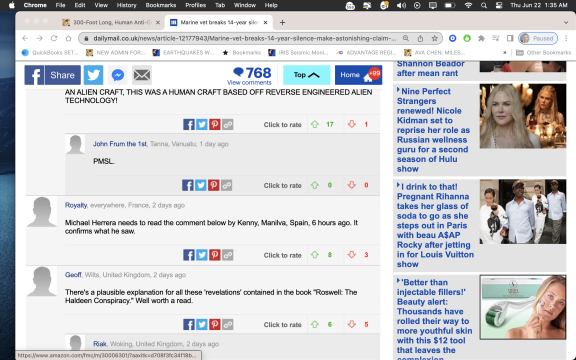
Task: Copy link of the 17-upvote comment
Action: (228, 125)
